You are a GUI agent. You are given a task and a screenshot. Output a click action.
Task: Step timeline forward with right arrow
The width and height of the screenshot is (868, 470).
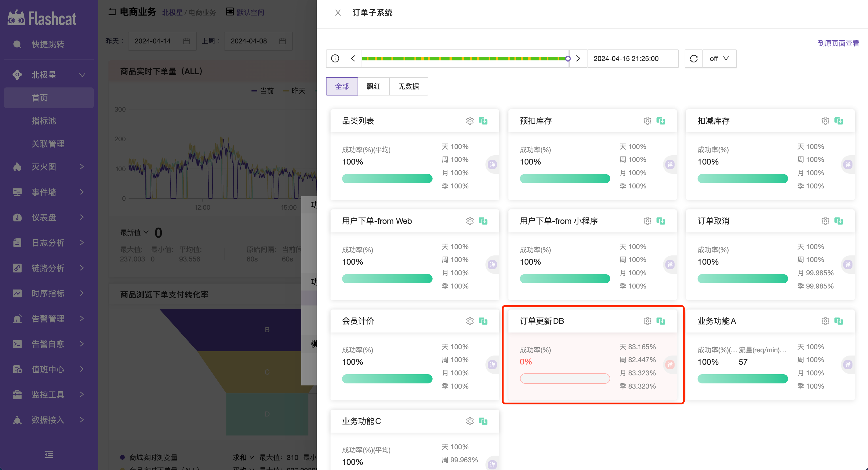point(578,59)
